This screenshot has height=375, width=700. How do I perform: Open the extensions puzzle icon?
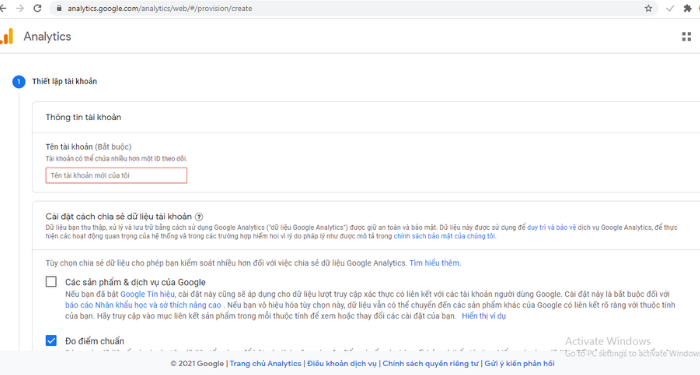(x=688, y=8)
